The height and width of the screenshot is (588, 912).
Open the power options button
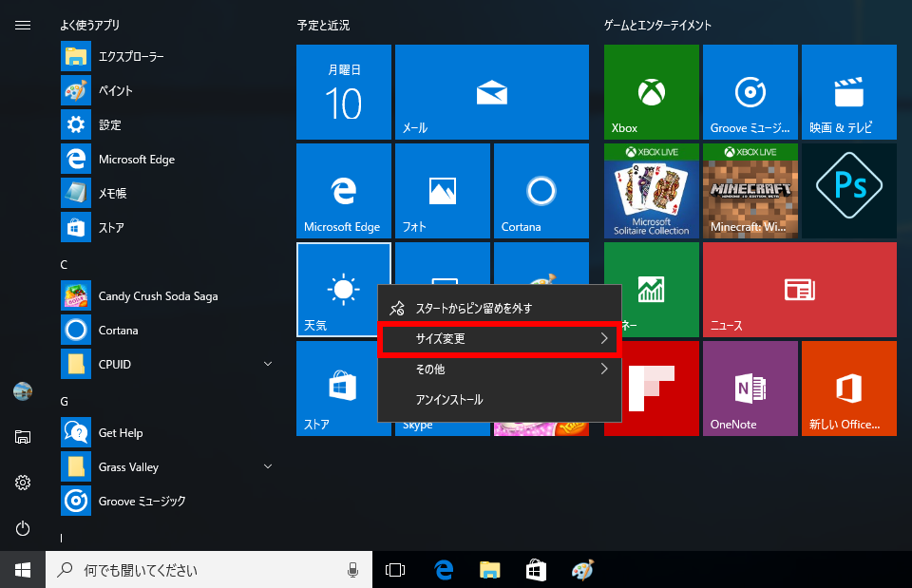pyautogui.click(x=23, y=528)
